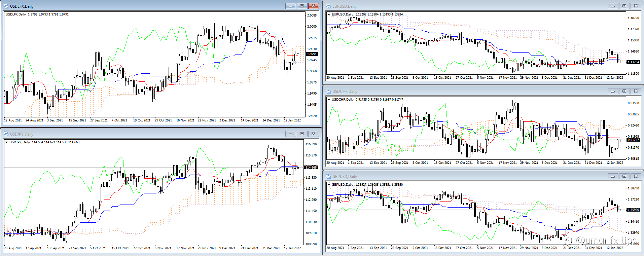Click the 0.90815 price level on USDCHF axis
The height and width of the screenshot is (256, 644).
[633, 159]
